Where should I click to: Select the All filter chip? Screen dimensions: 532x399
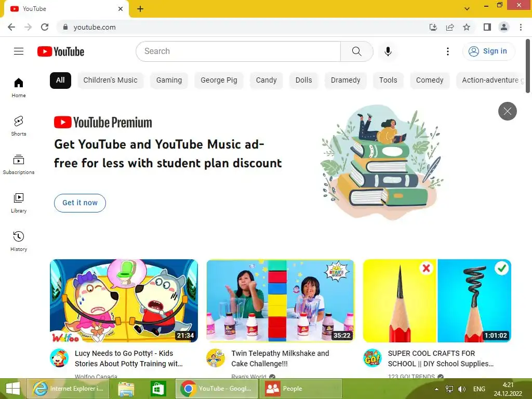pos(60,81)
